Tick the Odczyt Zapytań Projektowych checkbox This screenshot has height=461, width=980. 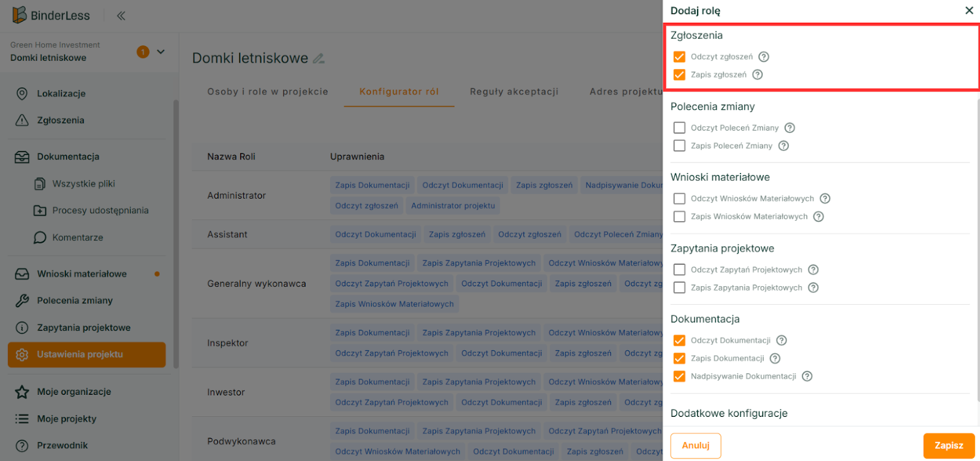pyautogui.click(x=679, y=270)
